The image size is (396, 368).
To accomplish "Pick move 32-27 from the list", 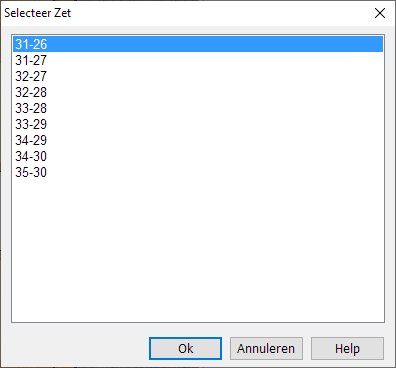I will (198, 76).
